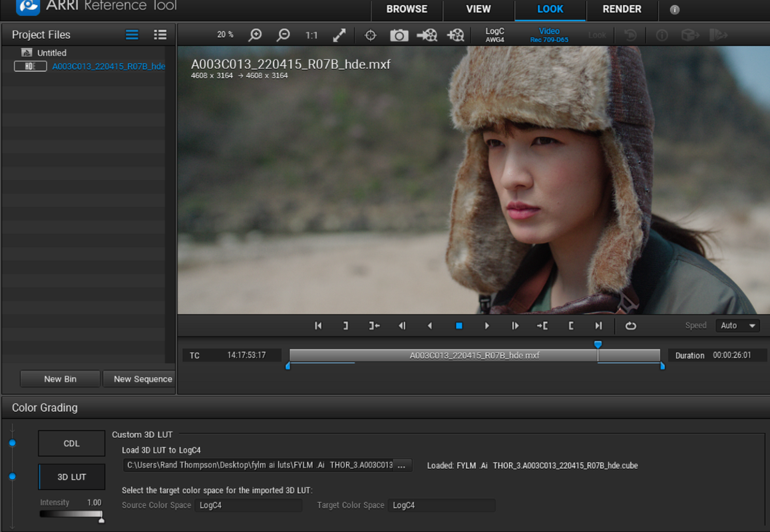Switch to the BROWSE tab
Viewport: 770px width, 532px height.
click(407, 9)
